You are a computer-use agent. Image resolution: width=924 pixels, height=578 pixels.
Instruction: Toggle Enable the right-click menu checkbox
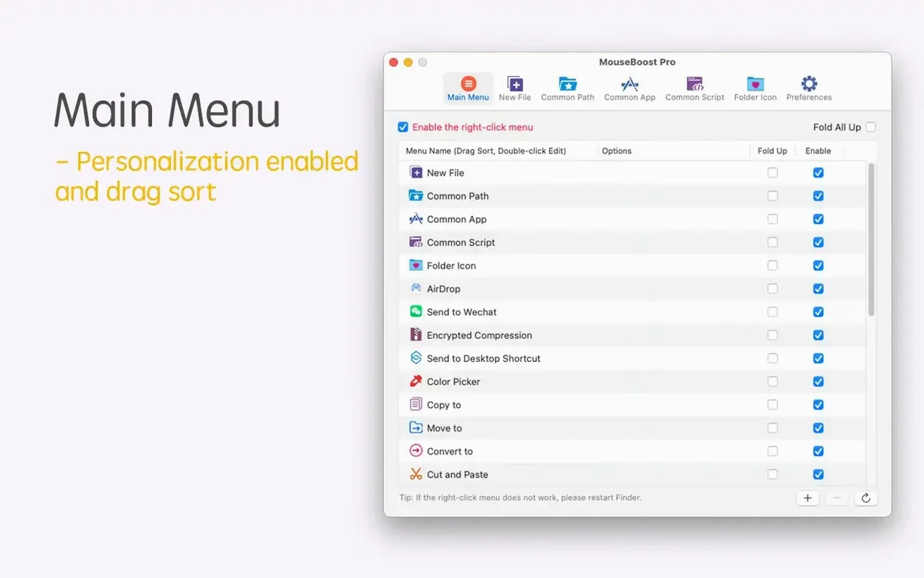403,127
